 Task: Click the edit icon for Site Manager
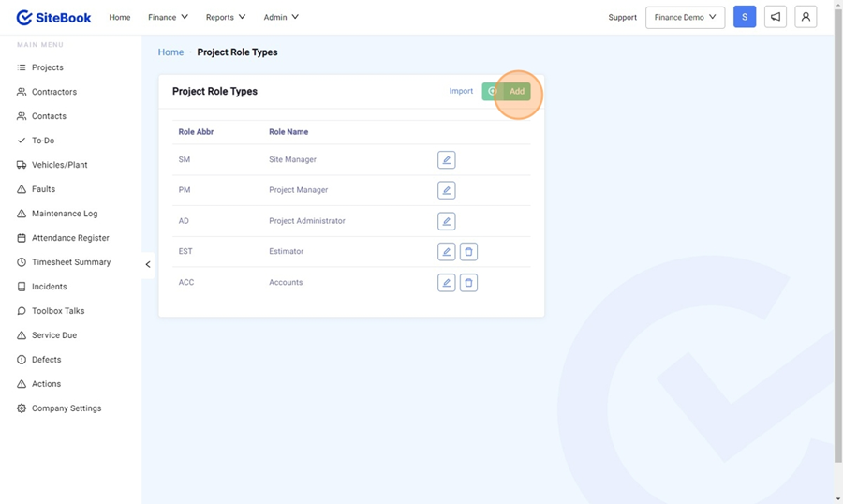(x=446, y=160)
